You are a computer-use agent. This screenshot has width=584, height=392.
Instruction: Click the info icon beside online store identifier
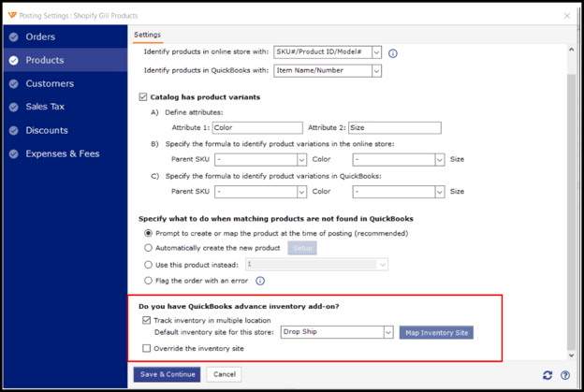392,53
